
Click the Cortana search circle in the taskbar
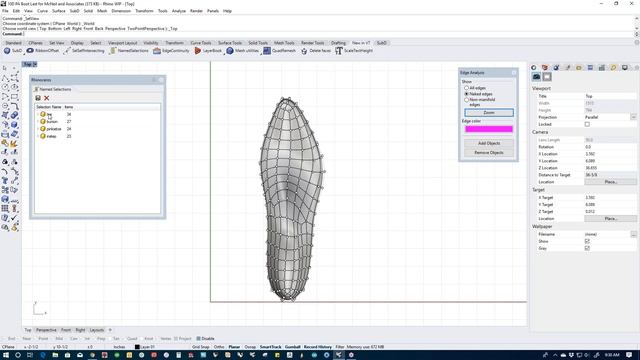pos(18,355)
